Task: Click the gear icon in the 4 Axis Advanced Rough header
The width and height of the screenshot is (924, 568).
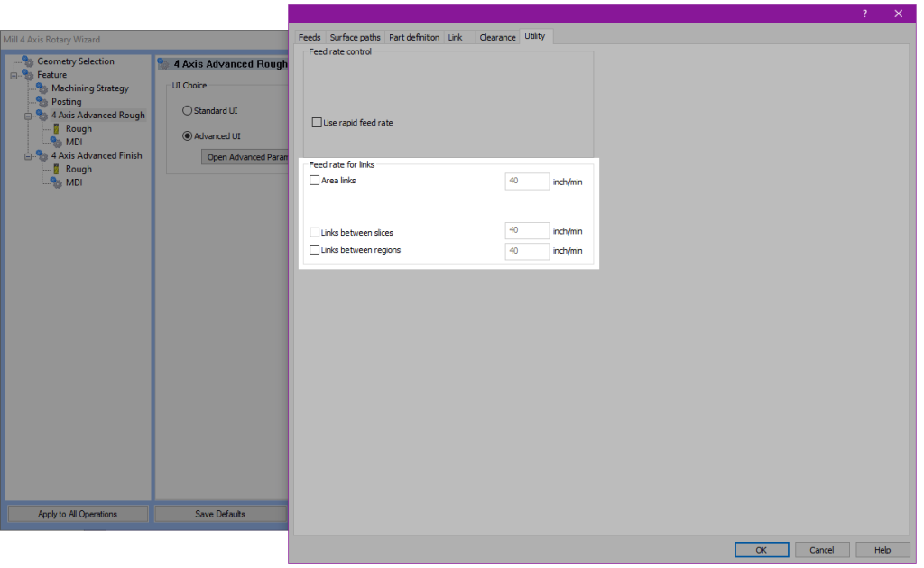Action: click(x=164, y=63)
